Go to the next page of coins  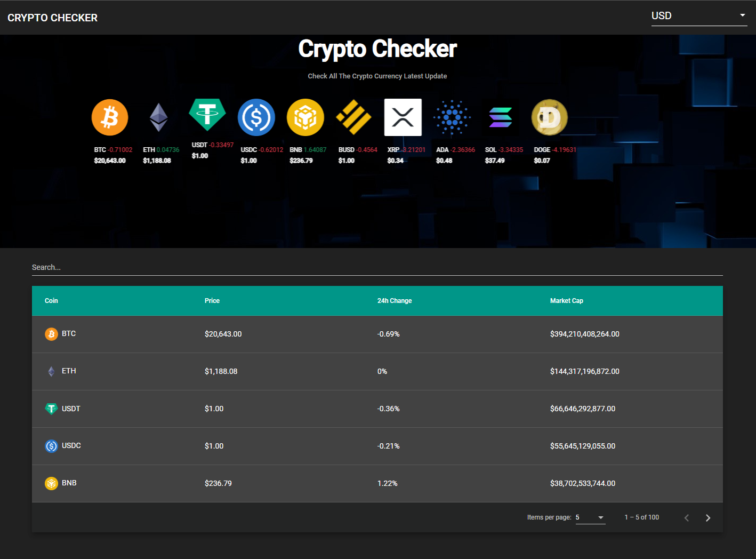[x=708, y=517]
